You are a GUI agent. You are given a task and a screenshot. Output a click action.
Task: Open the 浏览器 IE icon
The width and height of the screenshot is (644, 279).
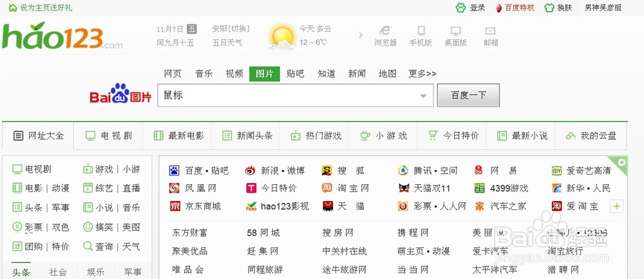click(x=385, y=30)
